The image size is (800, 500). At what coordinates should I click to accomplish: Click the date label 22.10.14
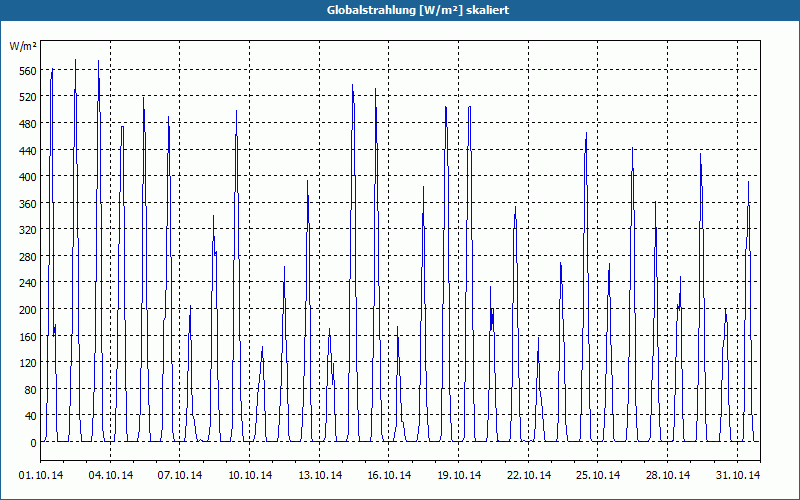[529, 475]
